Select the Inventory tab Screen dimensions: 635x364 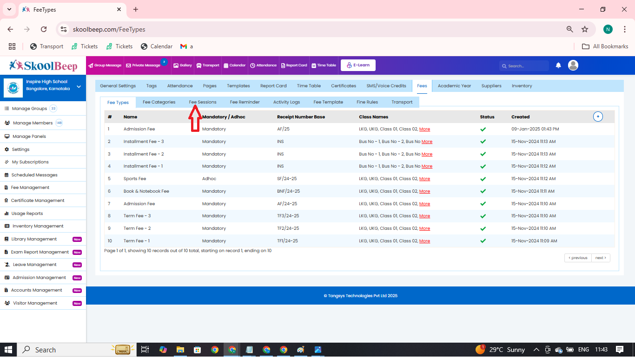(522, 86)
